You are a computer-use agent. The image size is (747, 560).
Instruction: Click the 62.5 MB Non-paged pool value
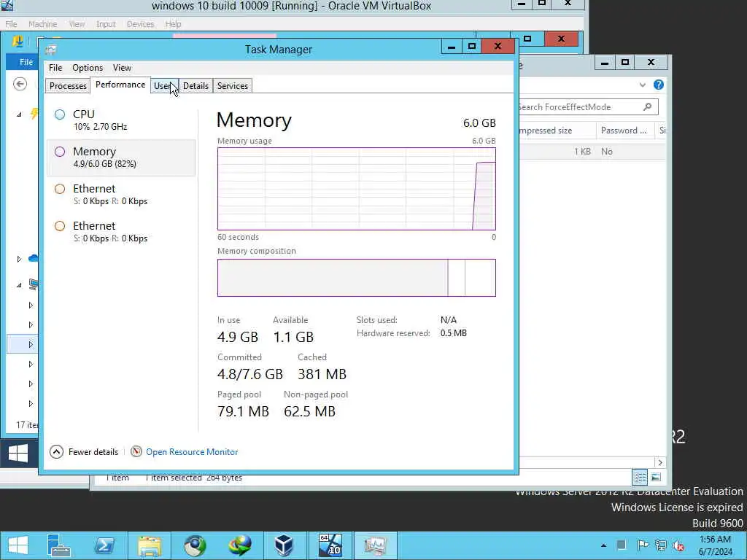[x=309, y=411]
